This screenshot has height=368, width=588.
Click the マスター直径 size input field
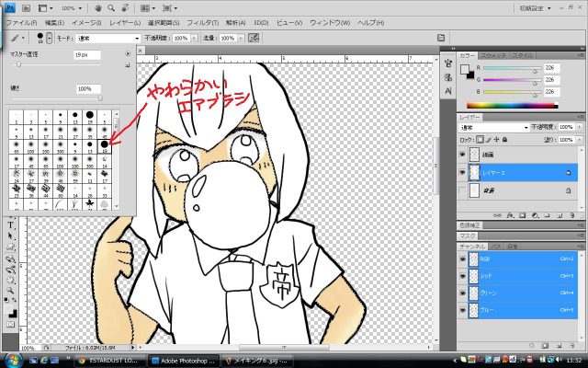pyautogui.click(x=87, y=54)
